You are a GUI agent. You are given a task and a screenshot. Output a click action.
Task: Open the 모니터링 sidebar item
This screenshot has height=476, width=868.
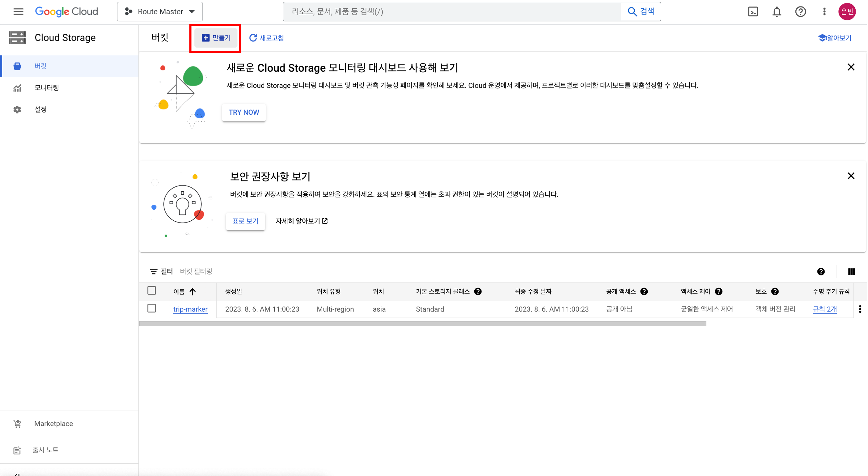46,88
